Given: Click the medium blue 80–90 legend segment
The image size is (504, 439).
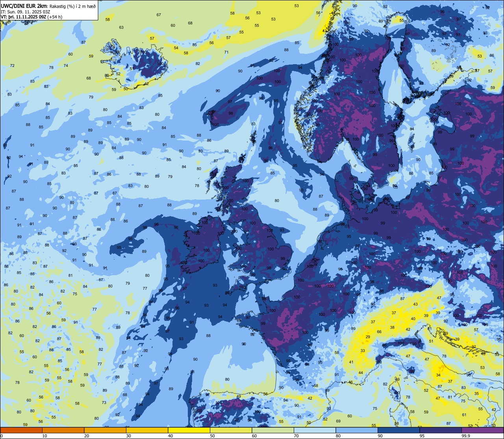Looking at the screenshot, I should click(x=357, y=430).
